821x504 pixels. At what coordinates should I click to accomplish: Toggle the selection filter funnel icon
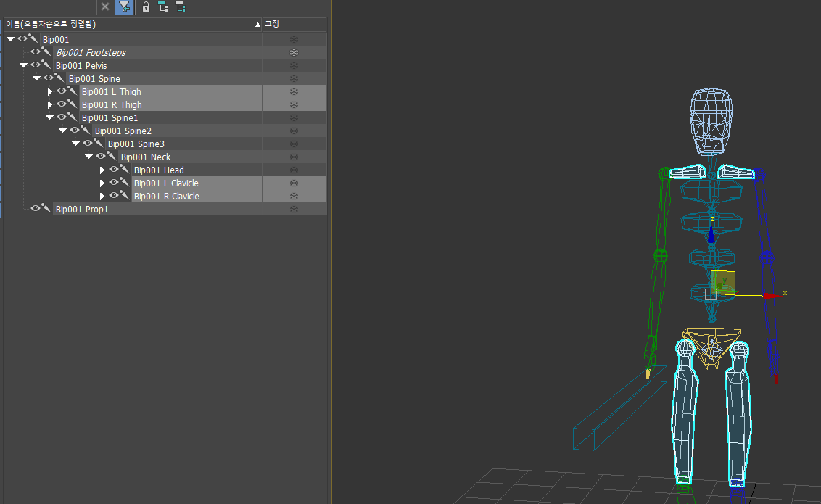[x=124, y=7]
